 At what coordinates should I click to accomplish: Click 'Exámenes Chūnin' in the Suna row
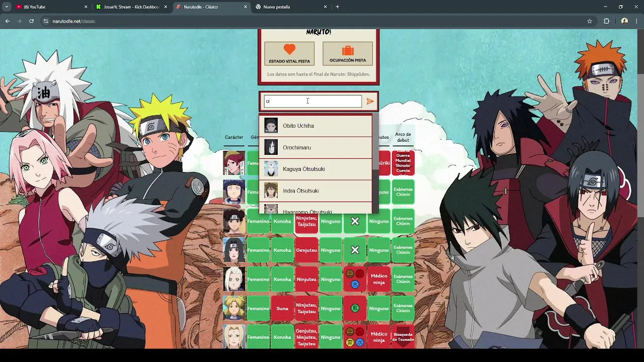point(403,308)
